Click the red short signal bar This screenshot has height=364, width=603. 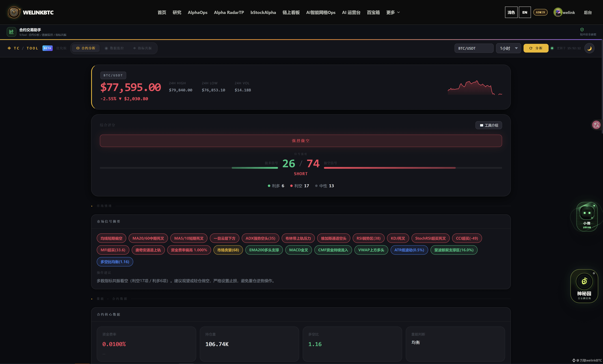click(x=390, y=168)
